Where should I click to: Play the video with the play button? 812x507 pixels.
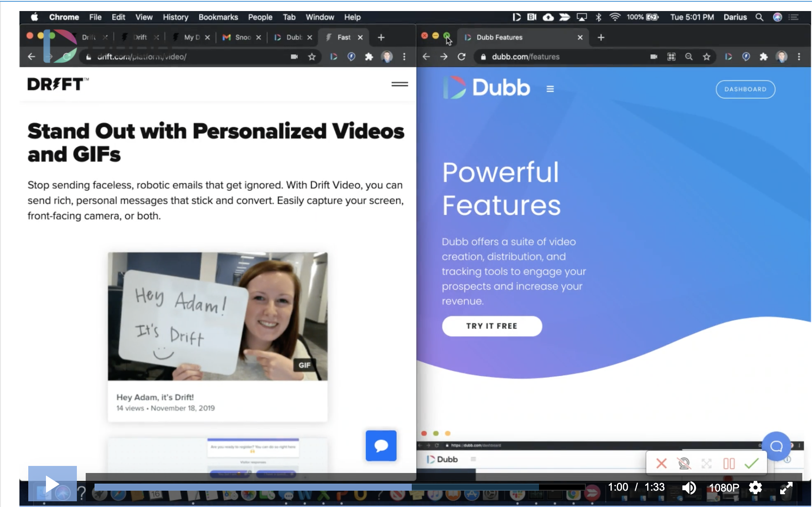pyautogui.click(x=53, y=484)
